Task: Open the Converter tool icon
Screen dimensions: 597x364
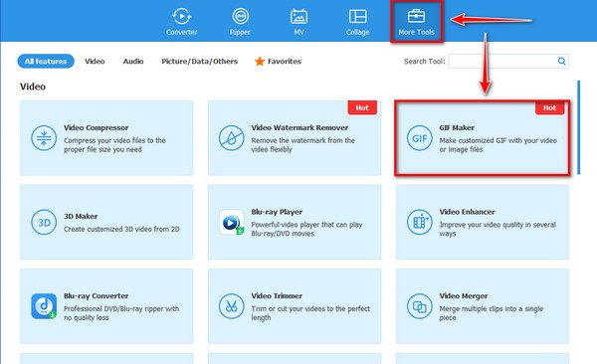Action: coord(181,16)
